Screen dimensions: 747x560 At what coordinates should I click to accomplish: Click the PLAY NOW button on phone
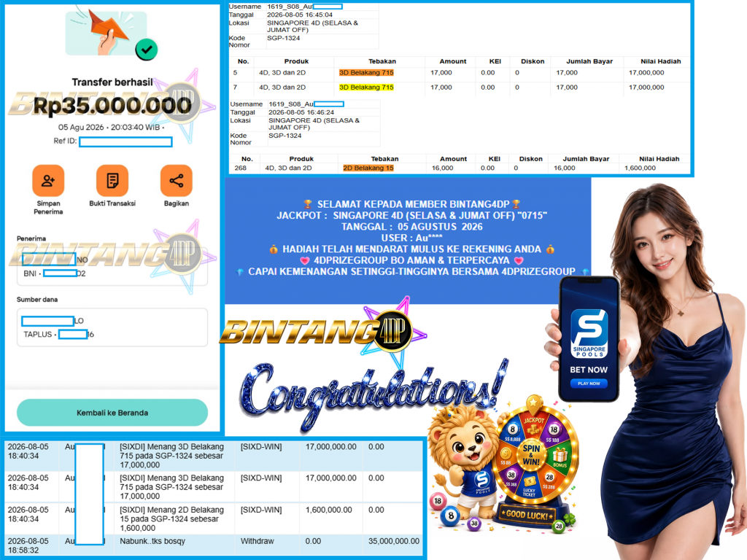tap(589, 384)
